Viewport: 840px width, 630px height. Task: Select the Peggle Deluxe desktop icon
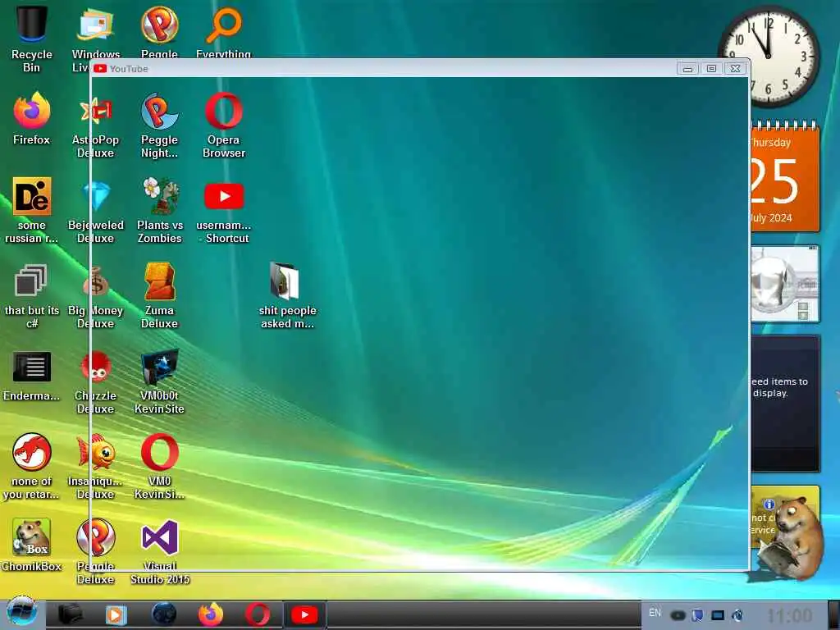pyautogui.click(x=96, y=536)
